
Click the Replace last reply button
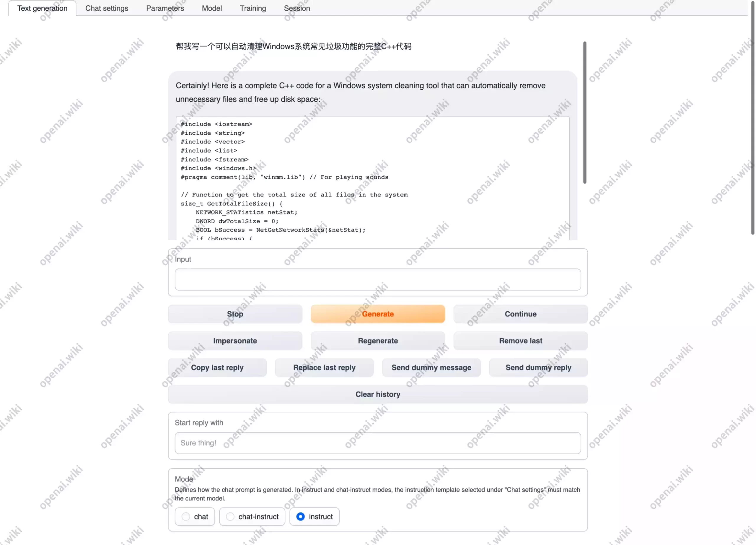pyautogui.click(x=324, y=367)
